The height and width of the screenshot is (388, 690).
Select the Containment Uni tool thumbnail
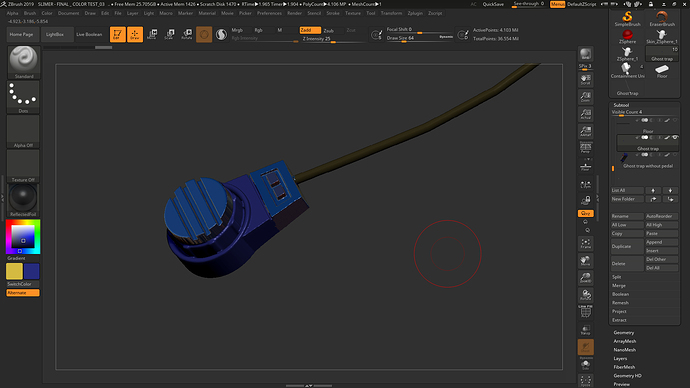(x=627, y=70)
